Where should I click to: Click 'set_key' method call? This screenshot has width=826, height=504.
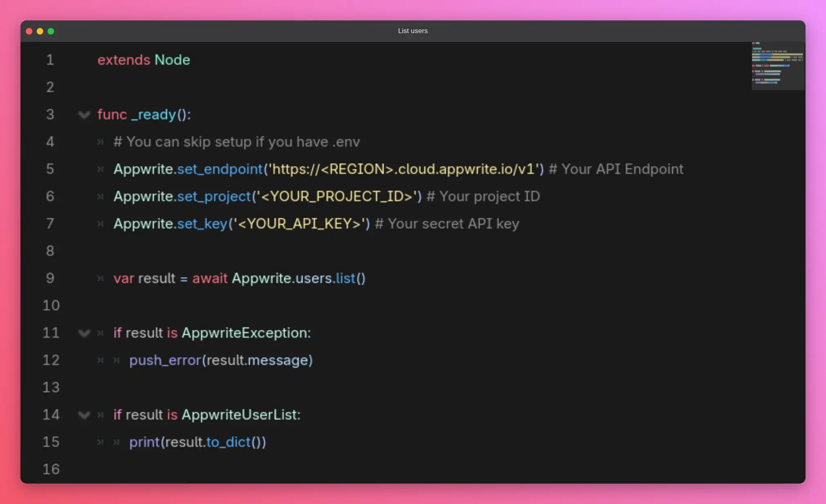(202, 224)
